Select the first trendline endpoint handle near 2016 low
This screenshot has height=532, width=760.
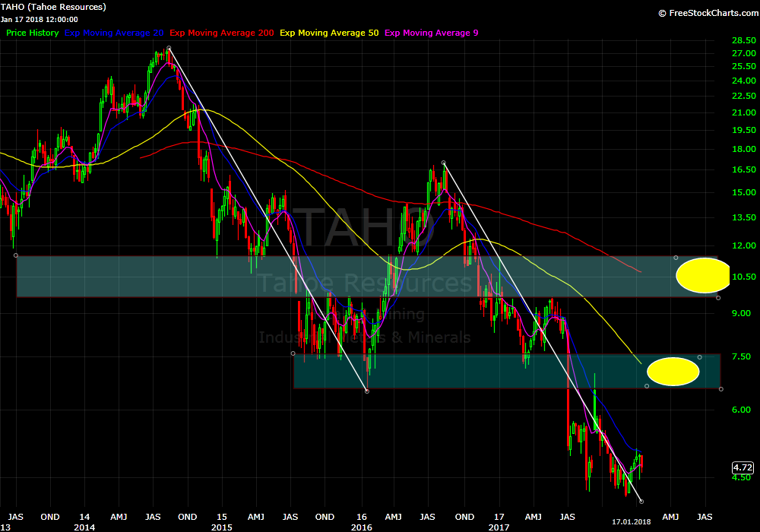[367, 391]
